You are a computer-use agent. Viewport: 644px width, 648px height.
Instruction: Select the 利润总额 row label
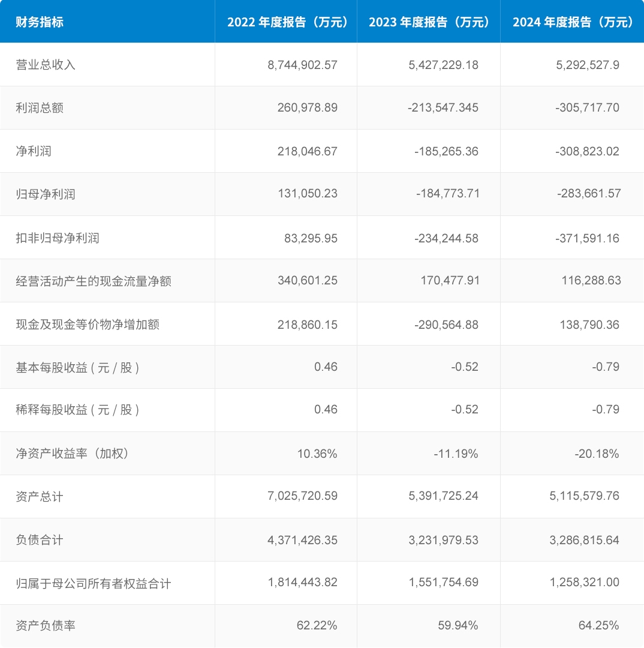(x=37, y=108)
